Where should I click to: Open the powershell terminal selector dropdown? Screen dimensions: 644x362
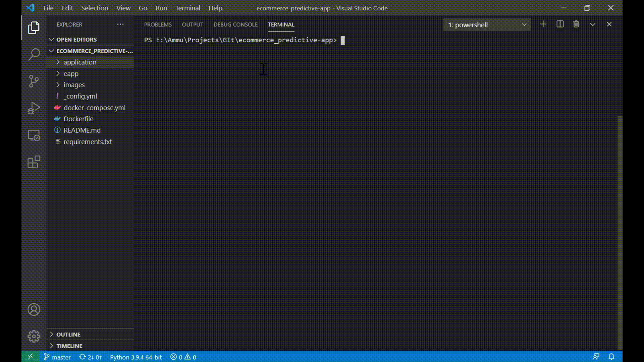487,25
